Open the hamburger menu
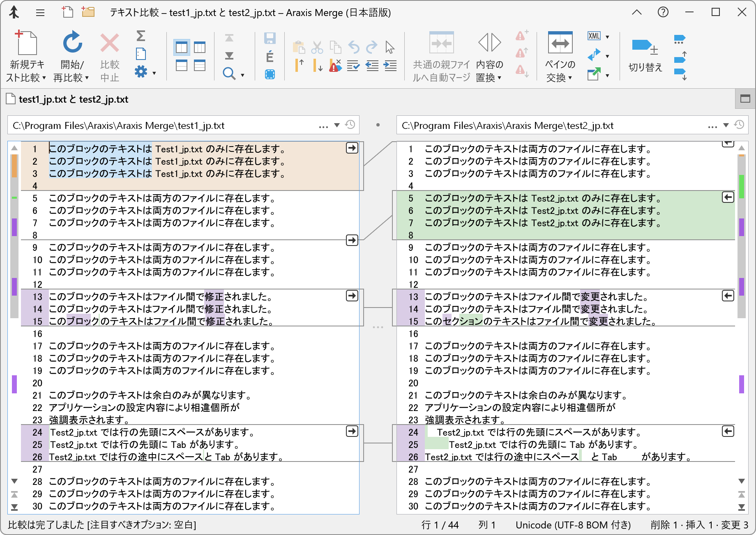The image size is (756, 535). tap(40, 13)
